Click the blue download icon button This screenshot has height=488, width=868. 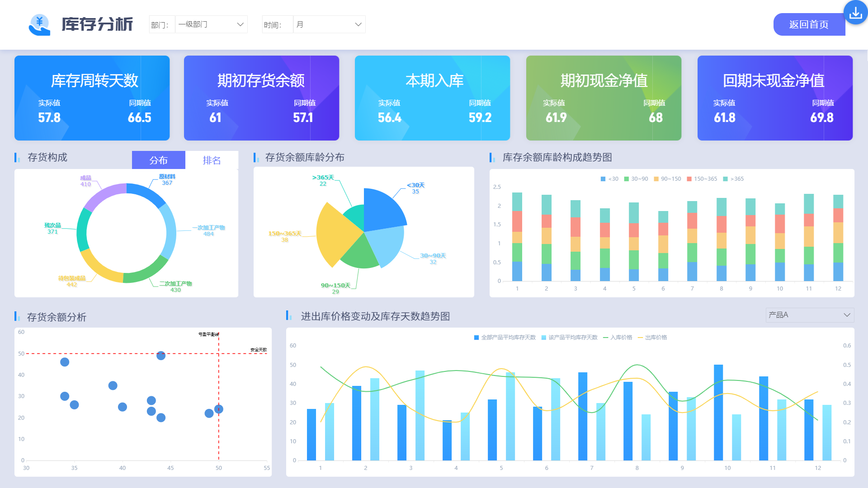[x=855, y=13]
